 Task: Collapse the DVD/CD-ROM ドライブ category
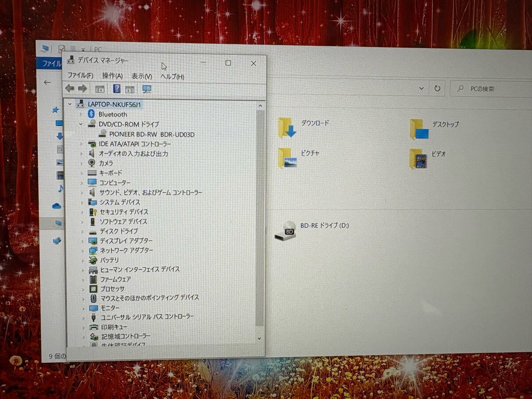(80, 124)
